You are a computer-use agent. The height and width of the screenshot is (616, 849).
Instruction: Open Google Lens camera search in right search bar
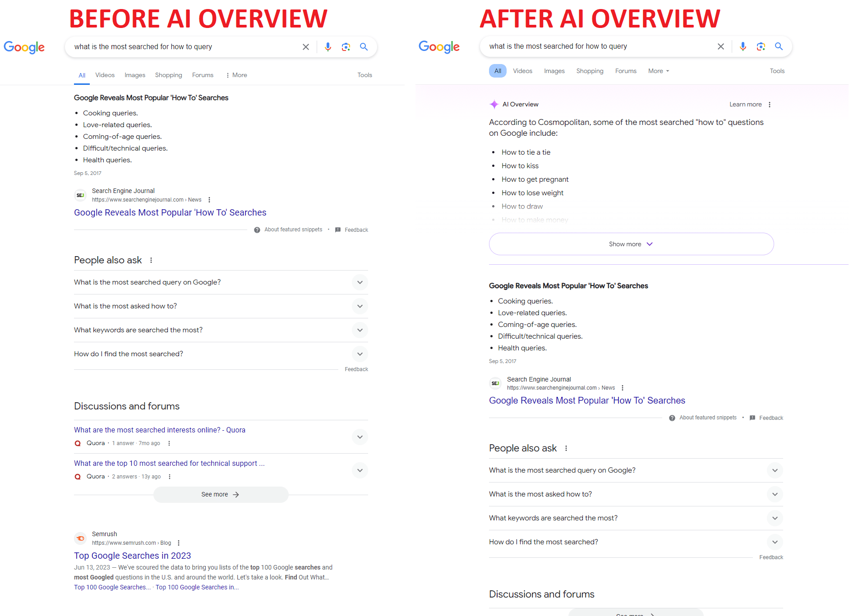point(761,46)
